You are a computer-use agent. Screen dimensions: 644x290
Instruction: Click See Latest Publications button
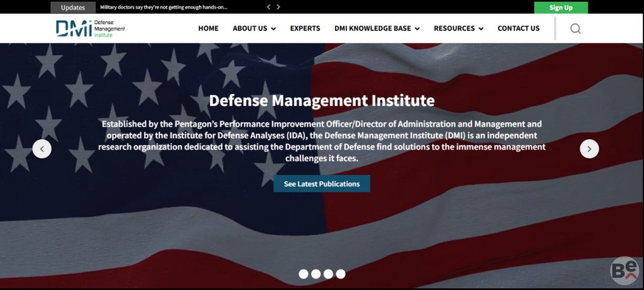[x=322, y=184]
